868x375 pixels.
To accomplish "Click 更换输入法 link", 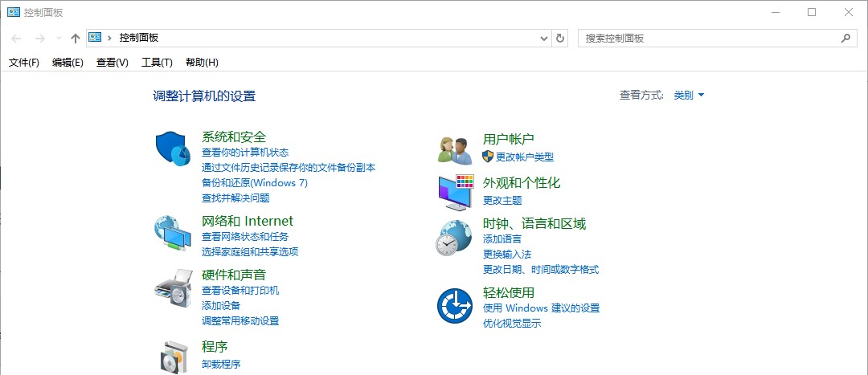I will click(x=507, y=255).
